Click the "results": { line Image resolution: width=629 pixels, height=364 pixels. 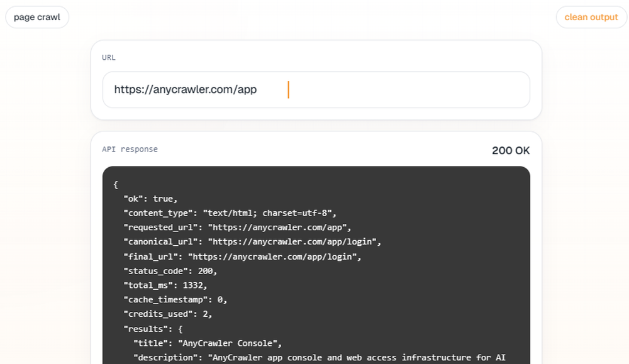(153, 329)
